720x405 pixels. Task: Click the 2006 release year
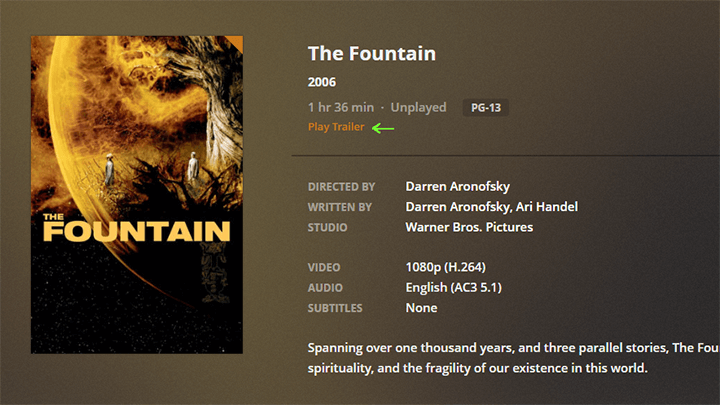tap(321, 82)
